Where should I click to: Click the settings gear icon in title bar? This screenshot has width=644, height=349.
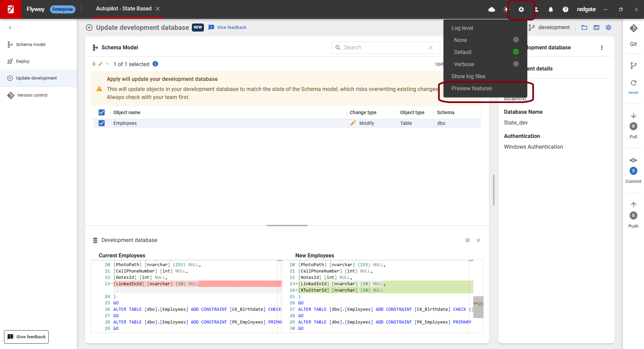[x=521, y=9]
